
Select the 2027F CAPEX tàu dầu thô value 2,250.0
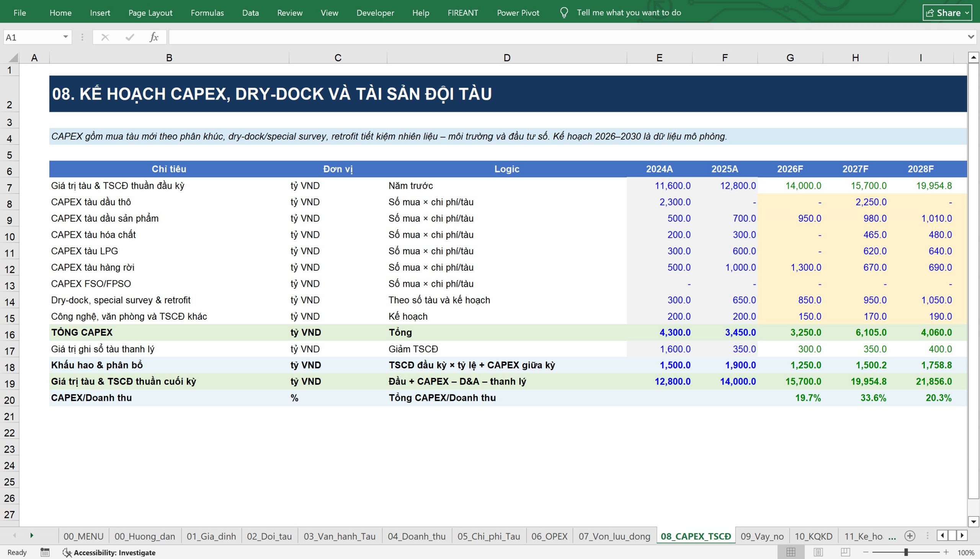point(855,202)
